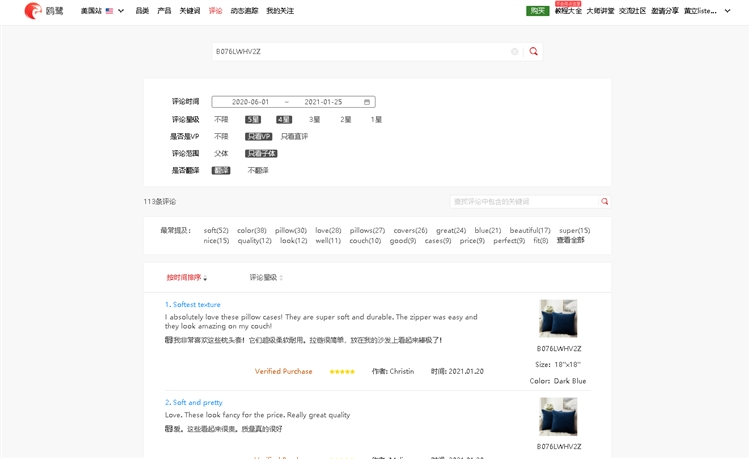Open the 产品 menu

click(x=164, y=11)
